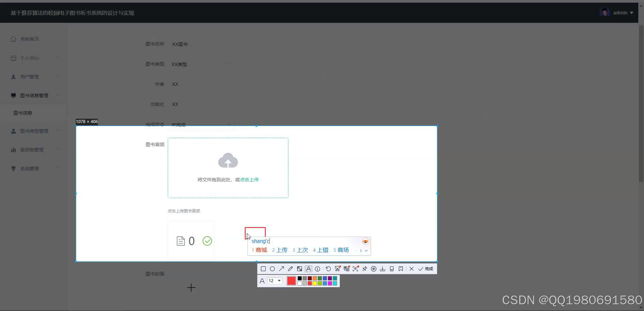Screen dimensions: 644x311
Task: Toggle the 个人中心 chevron arrow
Action: 58,58
